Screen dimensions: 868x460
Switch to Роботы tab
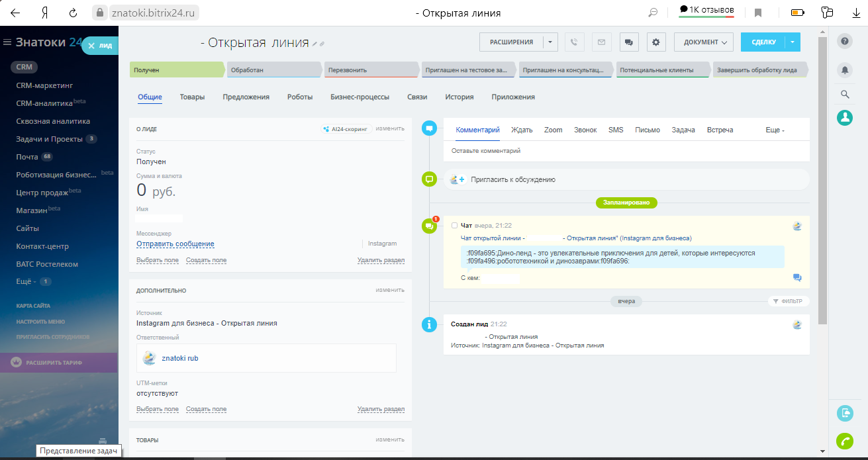tap(300, 97)
